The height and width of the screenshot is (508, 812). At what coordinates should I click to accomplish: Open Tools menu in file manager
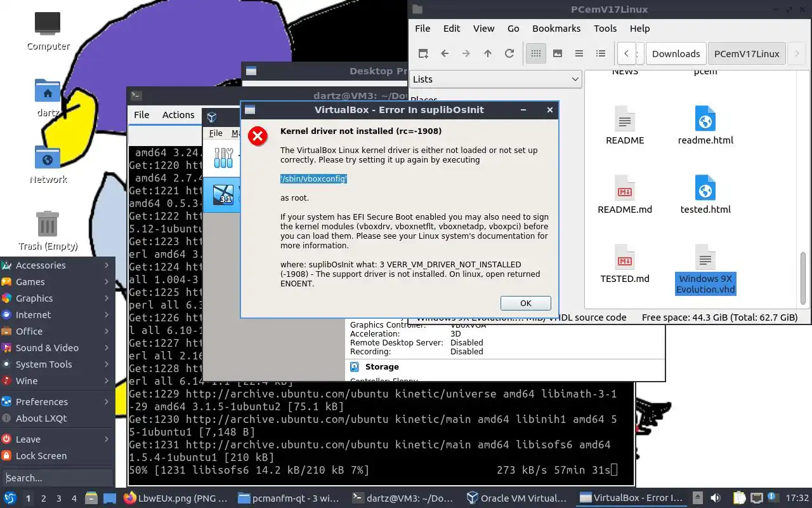point(605,29)
